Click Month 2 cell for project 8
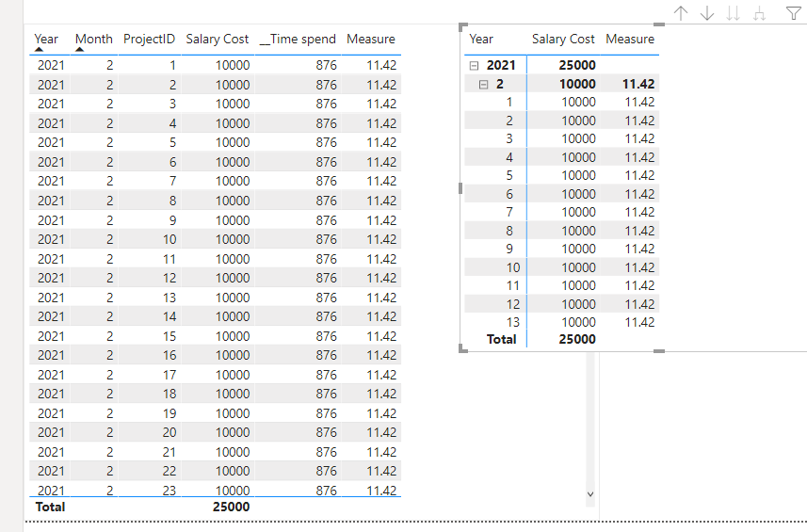 (109, 201)
